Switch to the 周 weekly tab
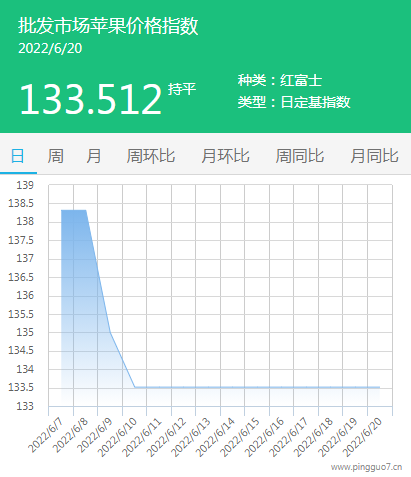 55,156
